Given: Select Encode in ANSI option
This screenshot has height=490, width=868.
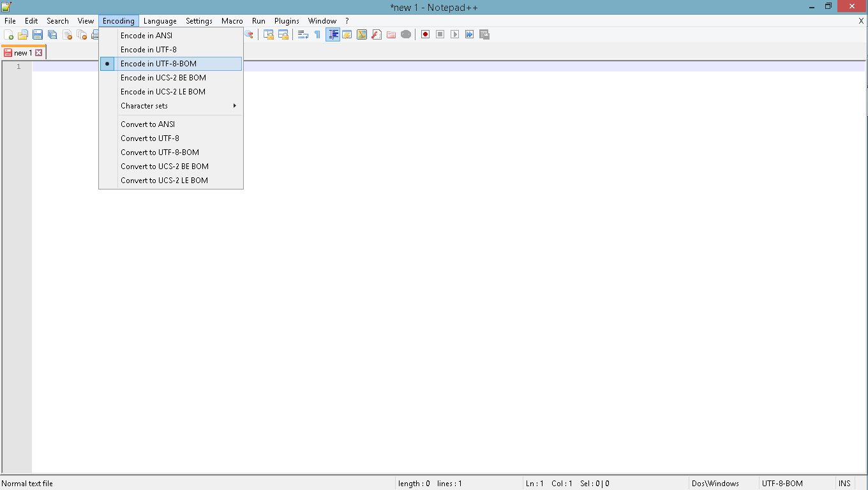Looking at the screenshot, I should [146, 36].
